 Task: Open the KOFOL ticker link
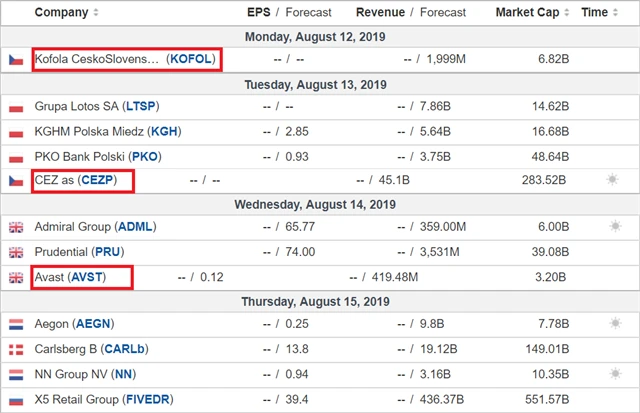[x=191, y=60]
